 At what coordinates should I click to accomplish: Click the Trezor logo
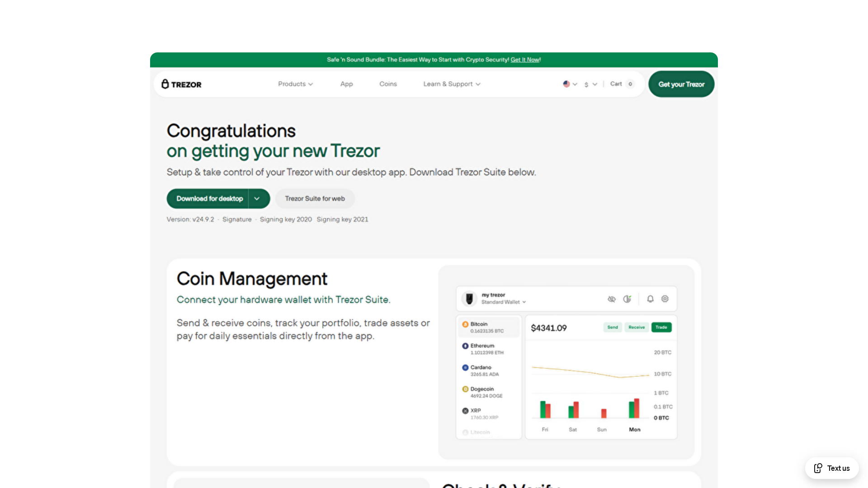pyautogui.click(x=181, y=84)
